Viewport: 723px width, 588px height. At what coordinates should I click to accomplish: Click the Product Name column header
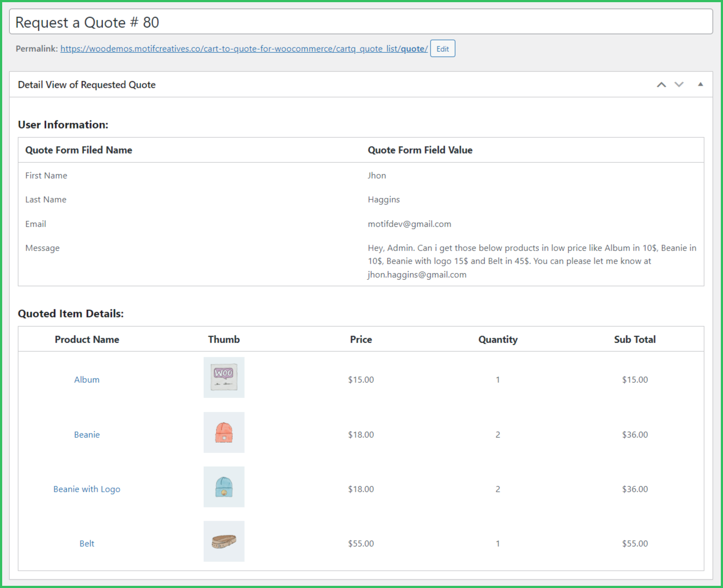(x=87, y=339)
